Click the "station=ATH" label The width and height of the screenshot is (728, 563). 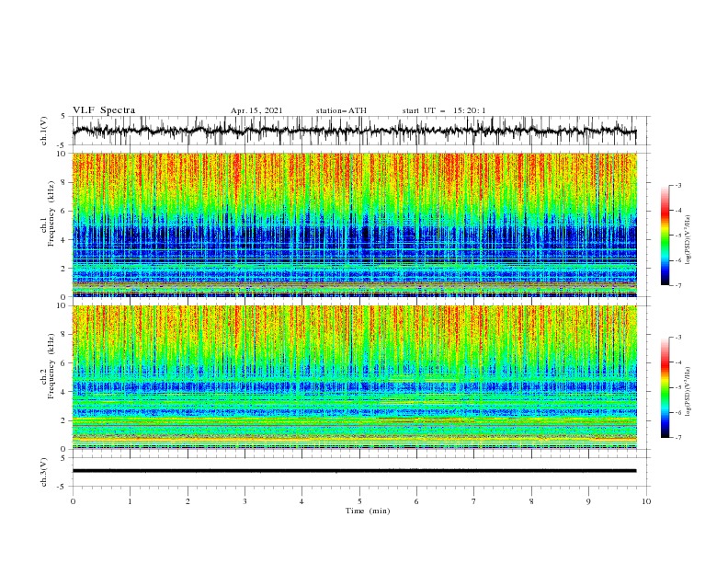coord(341,110)
